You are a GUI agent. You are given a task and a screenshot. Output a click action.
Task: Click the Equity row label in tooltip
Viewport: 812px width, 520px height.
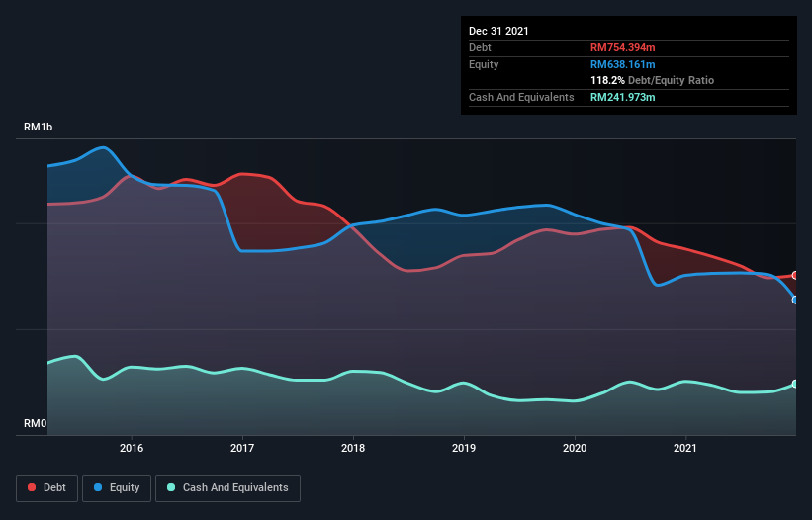tap(484, 64)
